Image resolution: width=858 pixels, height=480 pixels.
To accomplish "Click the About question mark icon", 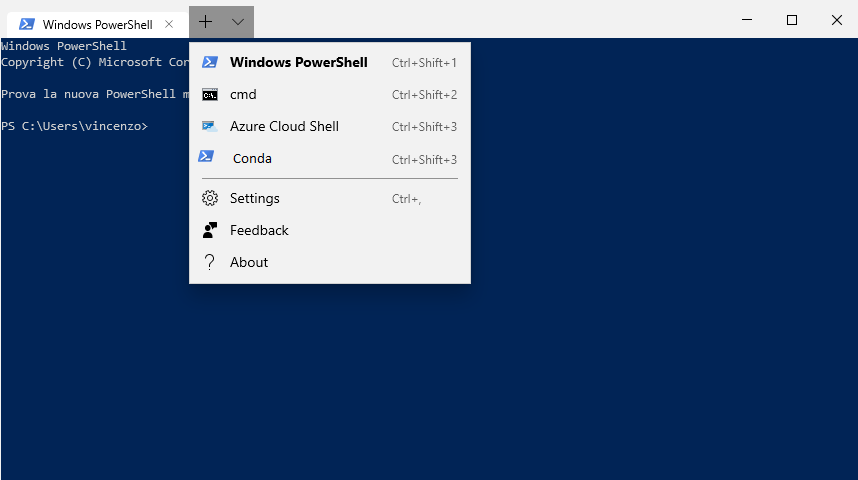I will pyautogui.click(x=210, y=262).
